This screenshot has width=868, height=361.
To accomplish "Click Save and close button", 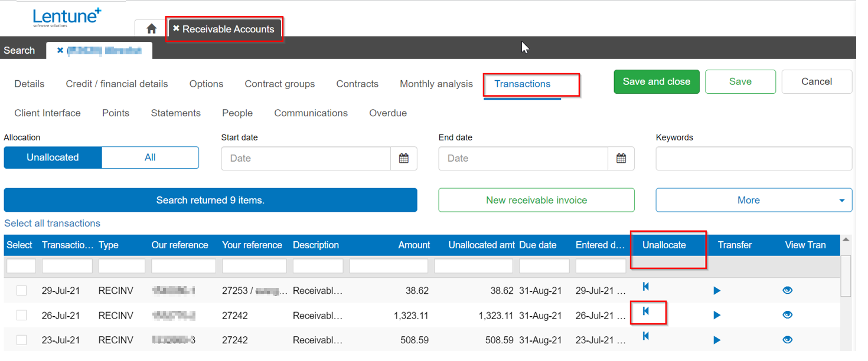I will (x=657, y=82).
